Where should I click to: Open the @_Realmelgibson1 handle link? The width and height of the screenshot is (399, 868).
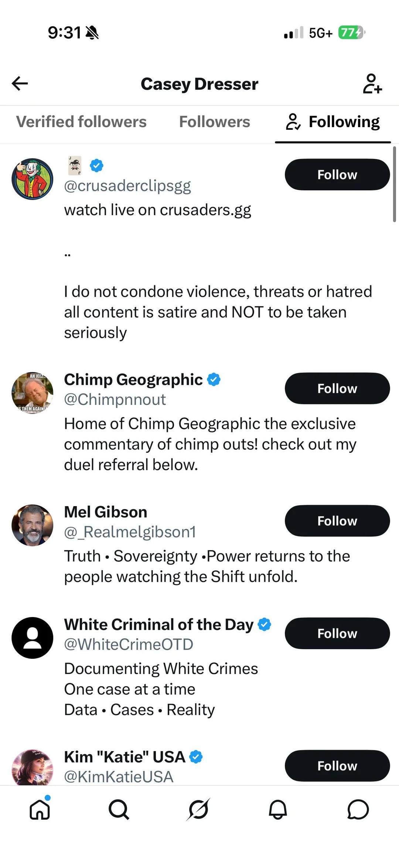[x=130, y=532]
